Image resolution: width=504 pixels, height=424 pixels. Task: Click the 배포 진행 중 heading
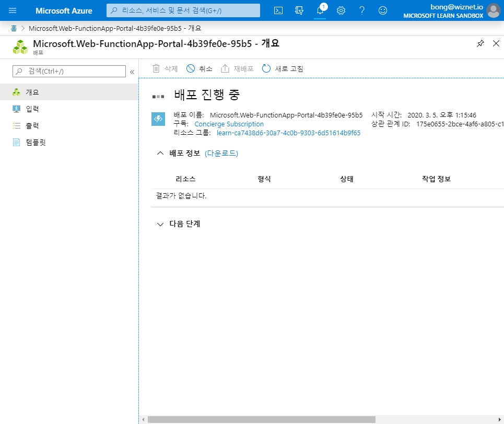207,95
